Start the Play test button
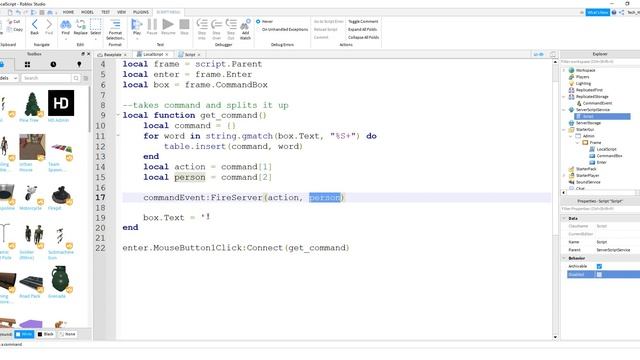Viewport: 640px width, 360px height. pos(137,24)
